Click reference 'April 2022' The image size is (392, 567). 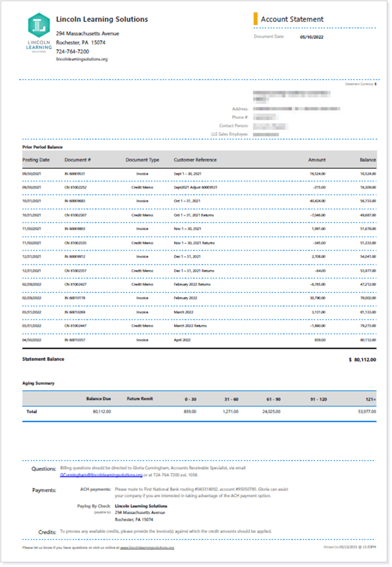point(182,340)
